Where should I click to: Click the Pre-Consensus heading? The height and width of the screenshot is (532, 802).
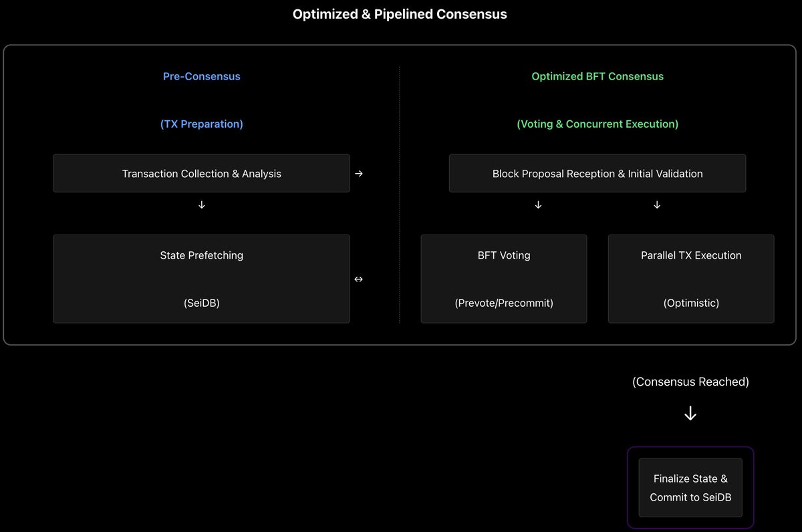[x=201, y=76]
